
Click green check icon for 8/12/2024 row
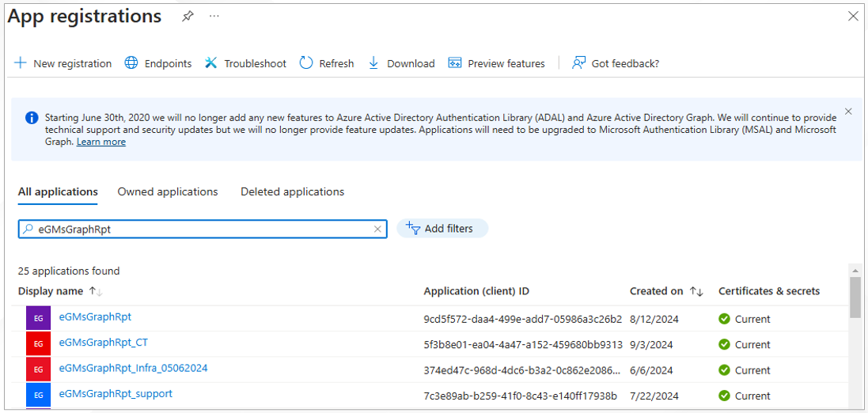(724, 319)
